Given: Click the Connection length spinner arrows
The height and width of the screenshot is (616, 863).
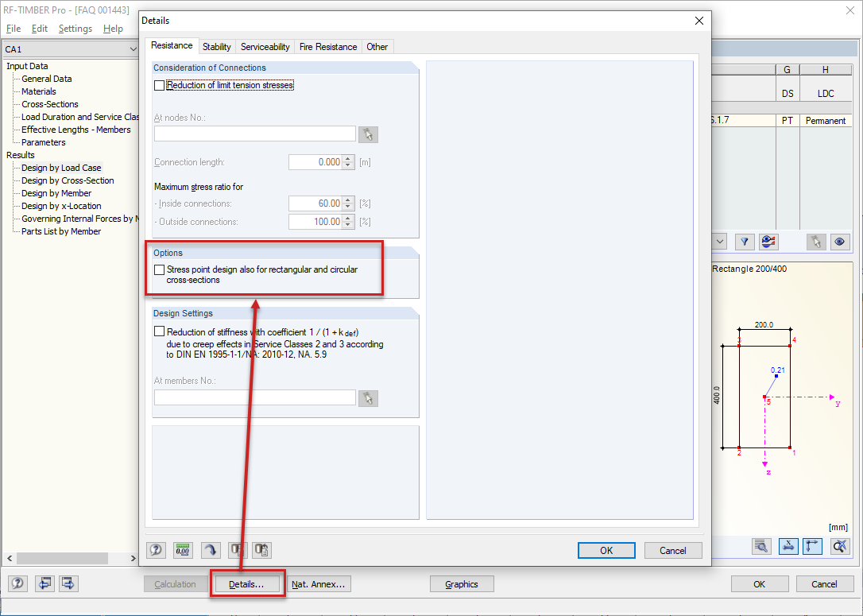Looking at the screenshot, I should 348,162.
